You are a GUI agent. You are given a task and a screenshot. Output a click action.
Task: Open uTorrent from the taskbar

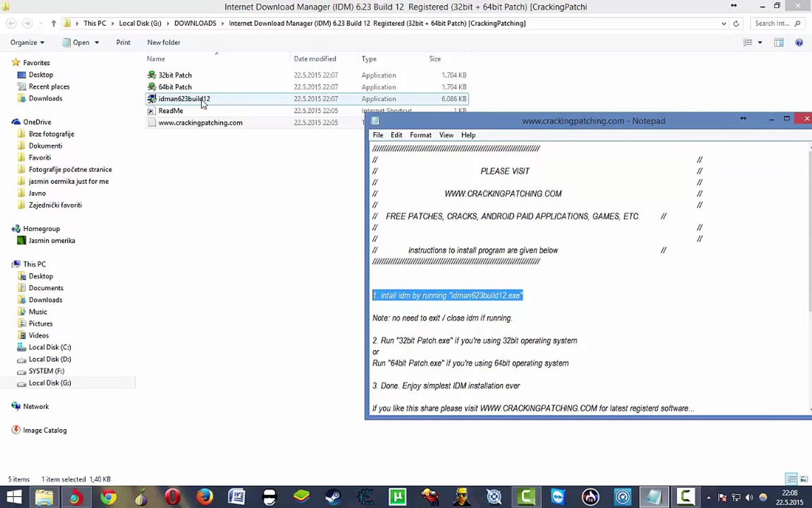pos(398,497)
